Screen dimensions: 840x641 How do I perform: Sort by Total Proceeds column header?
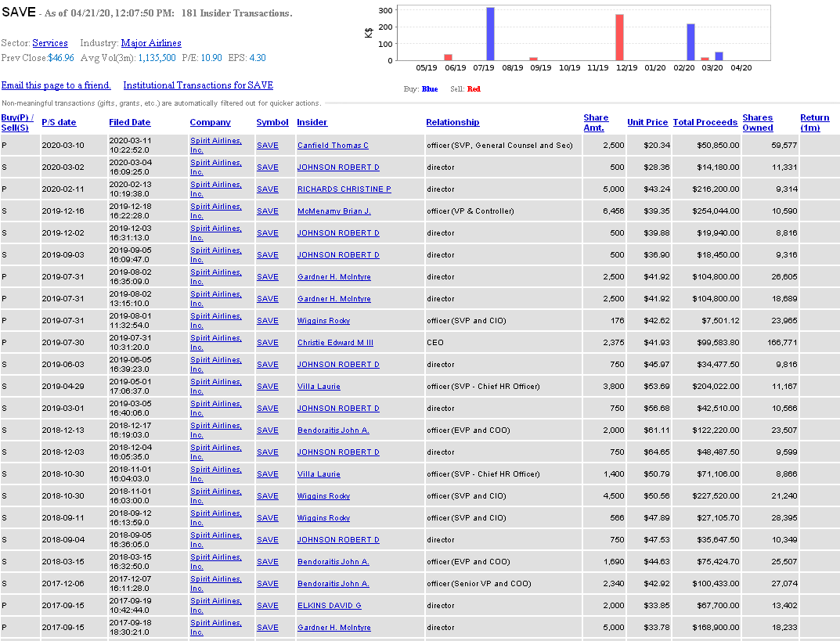(705, 122)
